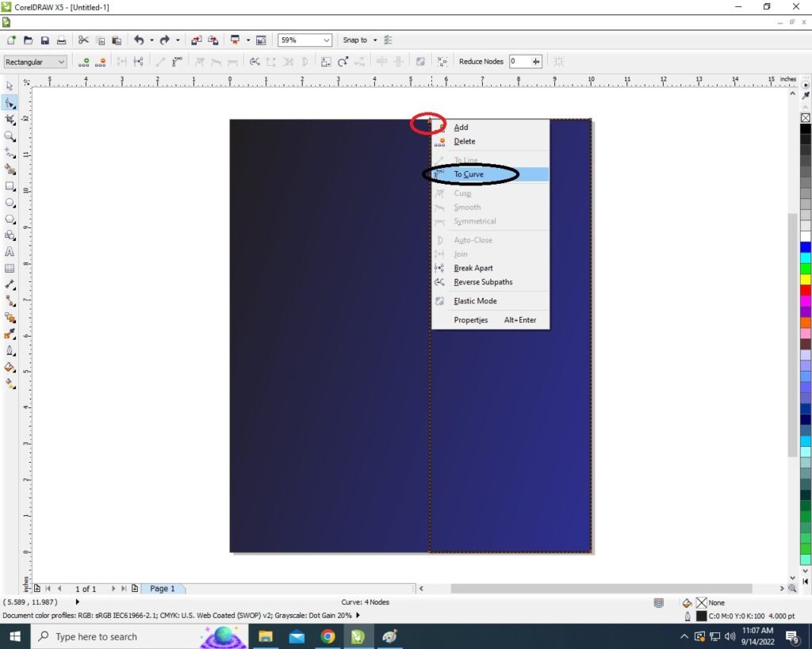This screenshot has height=649, width=812.
Task: Select the Zoom tool in toolbox
Action: (10, 136)
